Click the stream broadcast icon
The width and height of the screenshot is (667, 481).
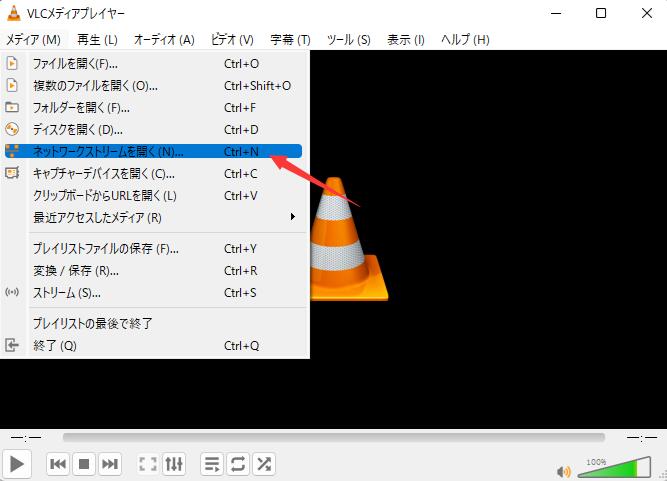[x=12, y=292]
